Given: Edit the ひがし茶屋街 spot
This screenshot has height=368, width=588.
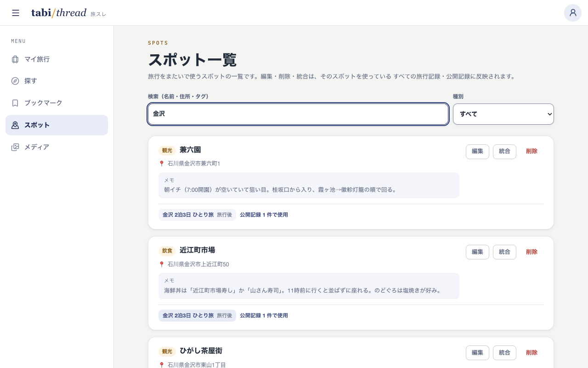Looking at the screenshot, I should coord(477,353).
